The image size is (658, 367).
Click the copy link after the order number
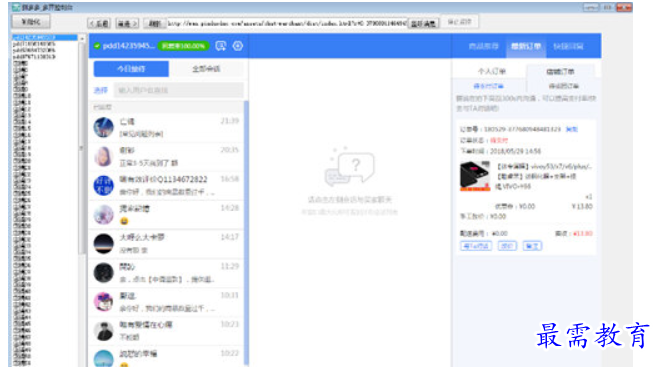click(x=572, y=129)
